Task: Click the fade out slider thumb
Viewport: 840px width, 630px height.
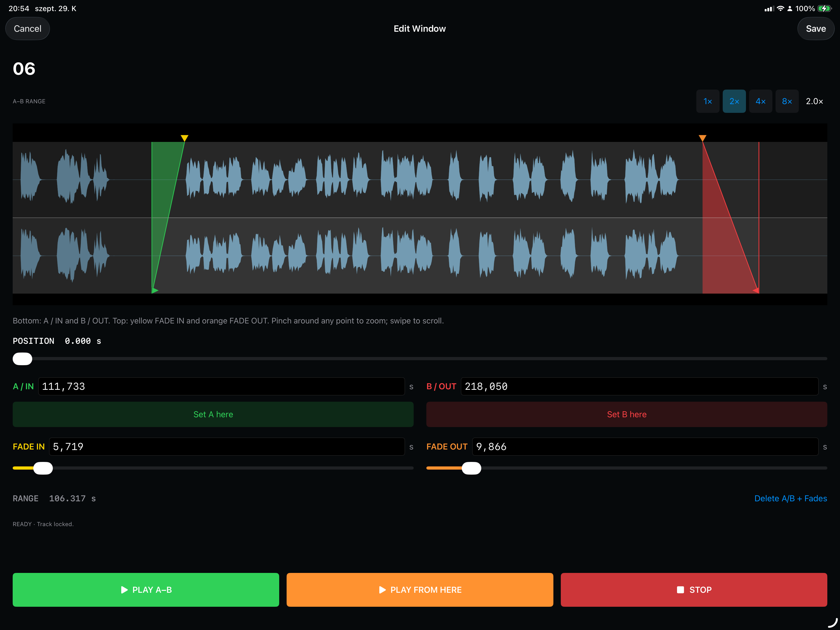Action: (x=471, y=468)
